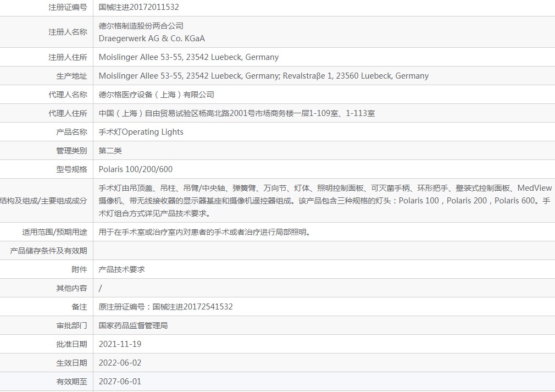
Task: Click registration number 国械注进20172011532
Action: (138, 7)
